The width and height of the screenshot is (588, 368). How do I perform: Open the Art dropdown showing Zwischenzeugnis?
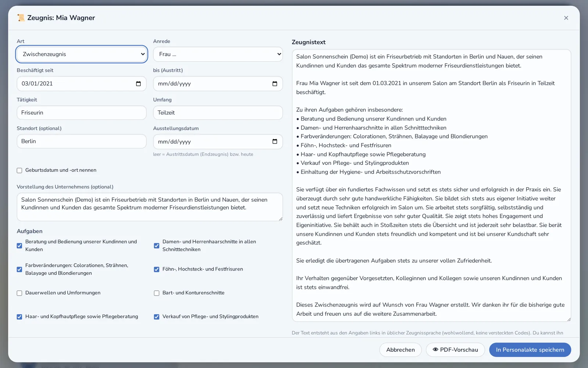(x=82, y=54)
